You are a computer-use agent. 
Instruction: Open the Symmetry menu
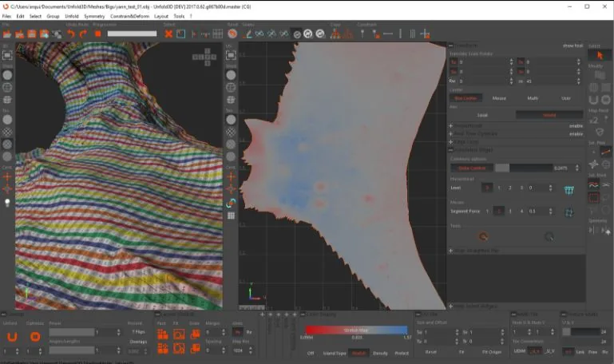pos(94,16)
